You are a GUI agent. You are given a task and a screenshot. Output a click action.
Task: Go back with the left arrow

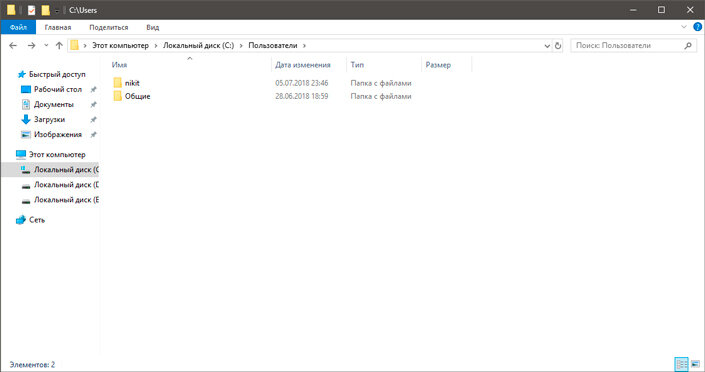tap(13, 45)
